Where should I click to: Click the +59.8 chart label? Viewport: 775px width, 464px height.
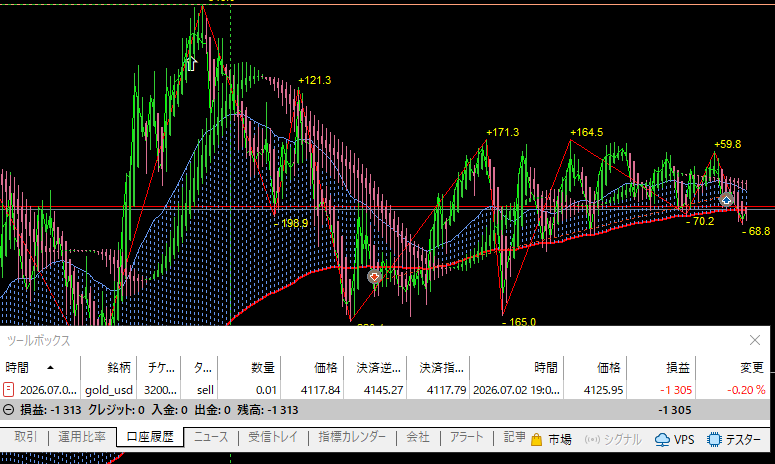click(728, 144)
